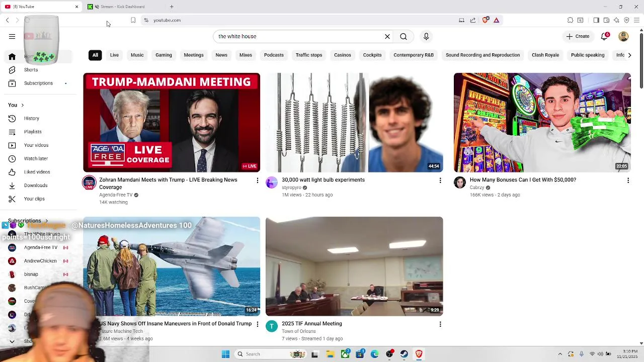Open the account avatar menu
Image resolution: width=644 pixels, height=362 pixels.
(x=623, y=36)
